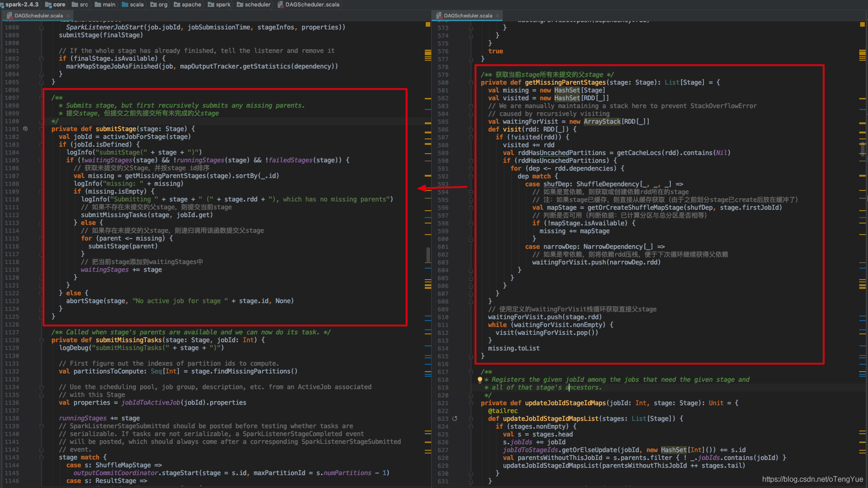
Task: Open the scheduler package breadcrumb
Action: (x=254, y=5)
